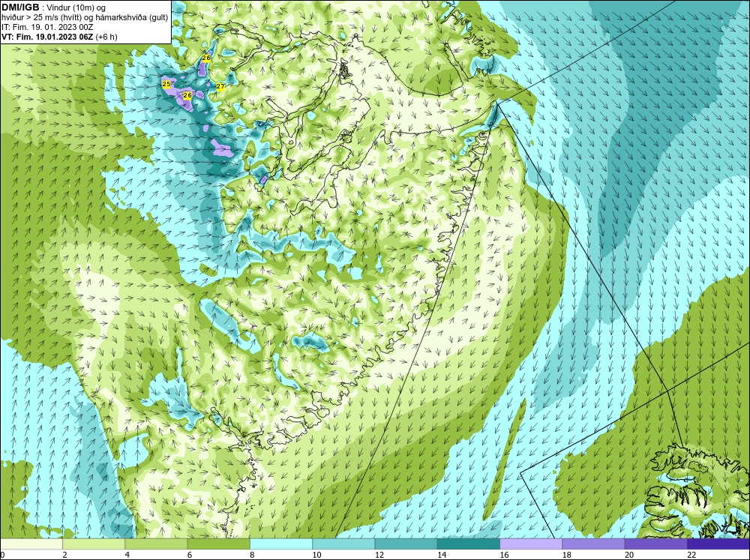Click the legend scale number 10
750x560 pixels.
point(316,555)
